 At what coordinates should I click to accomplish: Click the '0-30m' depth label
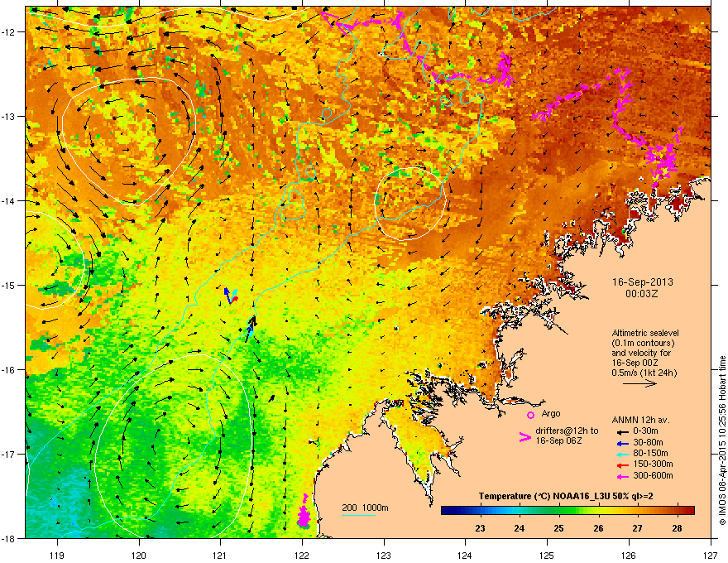click(x=645, y=431)
